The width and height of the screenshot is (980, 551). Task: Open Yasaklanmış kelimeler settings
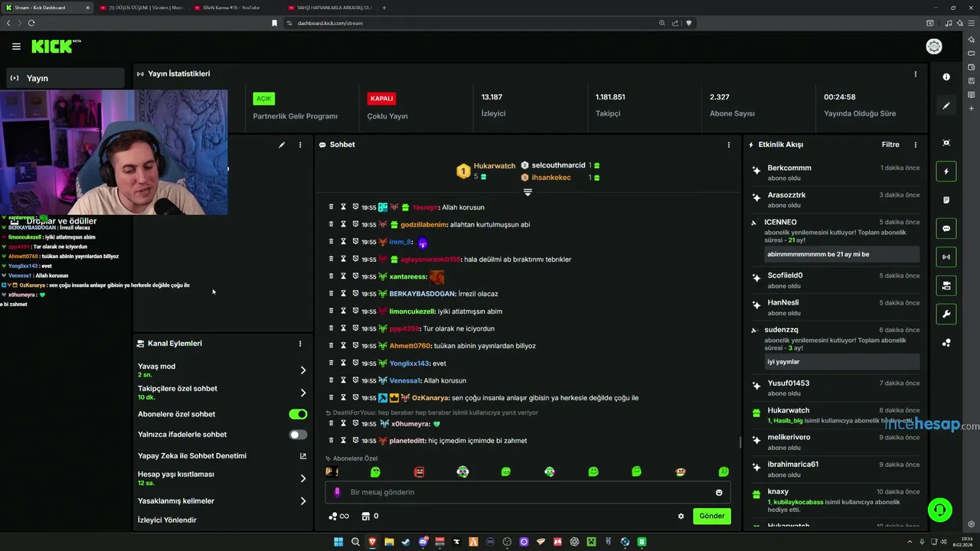point(222,501)
